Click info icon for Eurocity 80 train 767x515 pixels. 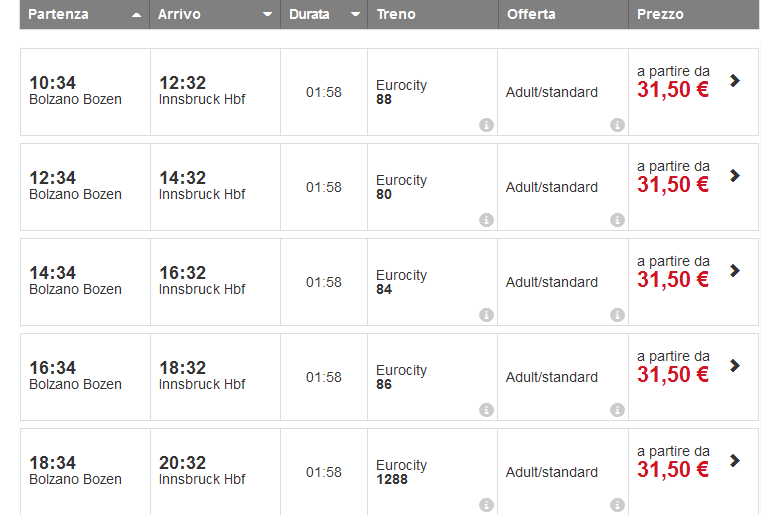(486, 220)
